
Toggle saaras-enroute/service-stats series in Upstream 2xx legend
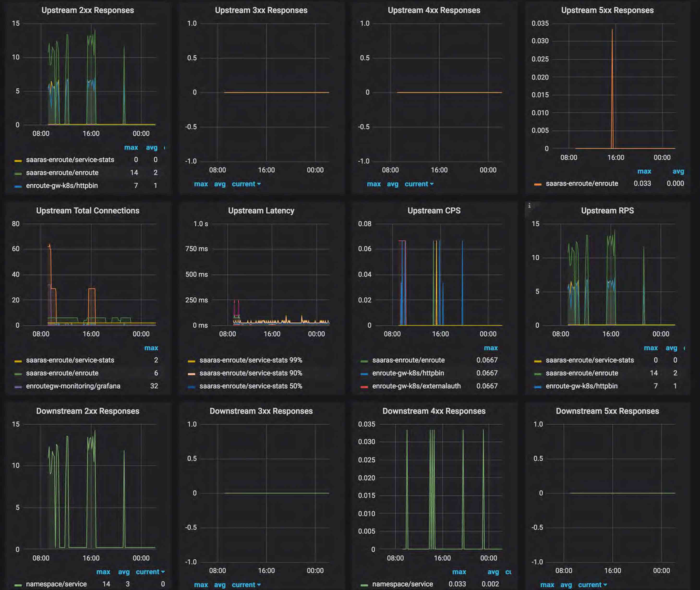tap(70, 160)
